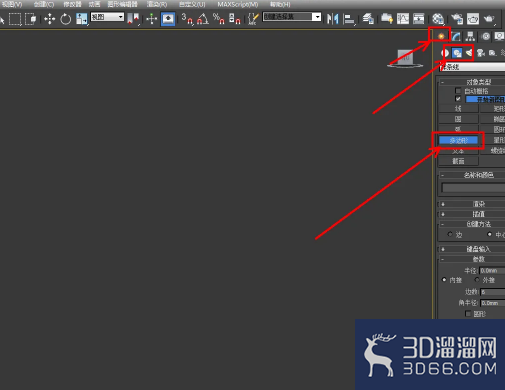Open the 视图(V) menu
The height and width of the screenshot is (390, 505).
point(11,4)
